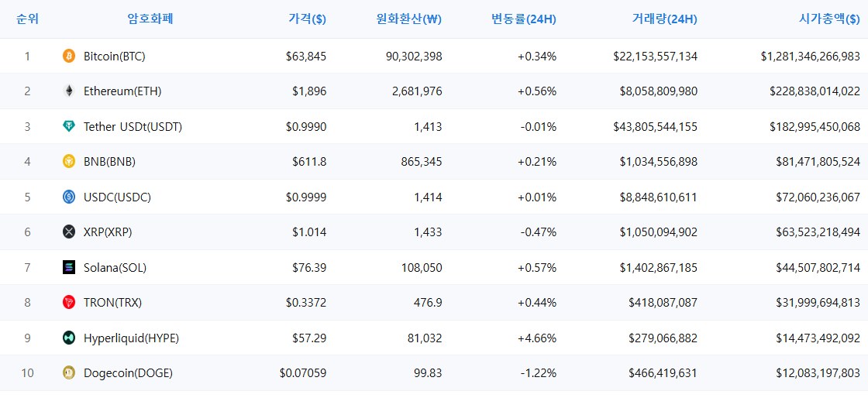
Task: Click Dogecoin won value 99.83
Action: point(429,373)
